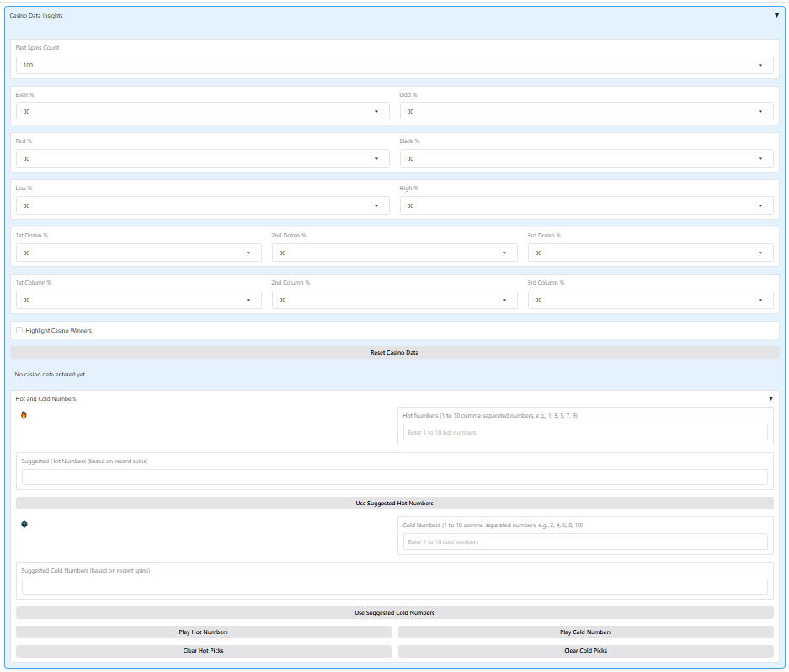This screenshot has height=672, width=789.
Task: Click Use Suggested Hot Numbers button
Action: [x=394, y=503]
